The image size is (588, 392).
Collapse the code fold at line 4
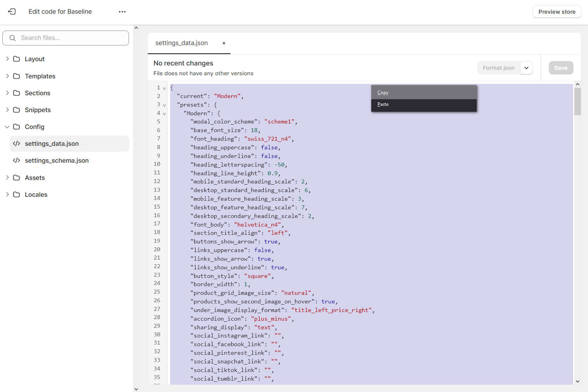(164, 113)
